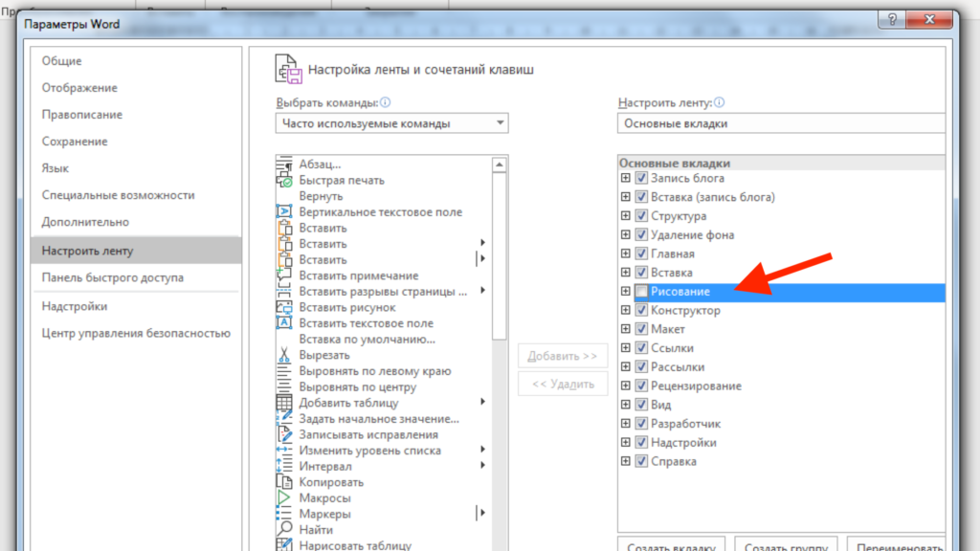980x551 pixels.
Task: Click the Создать вкладку button
Action: click(671, 544)
